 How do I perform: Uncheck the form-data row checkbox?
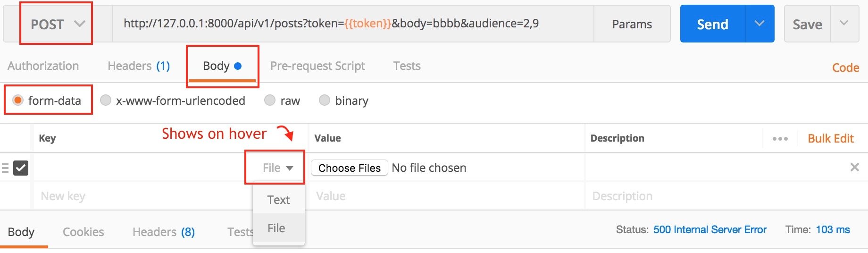click(x=21, y=168)
